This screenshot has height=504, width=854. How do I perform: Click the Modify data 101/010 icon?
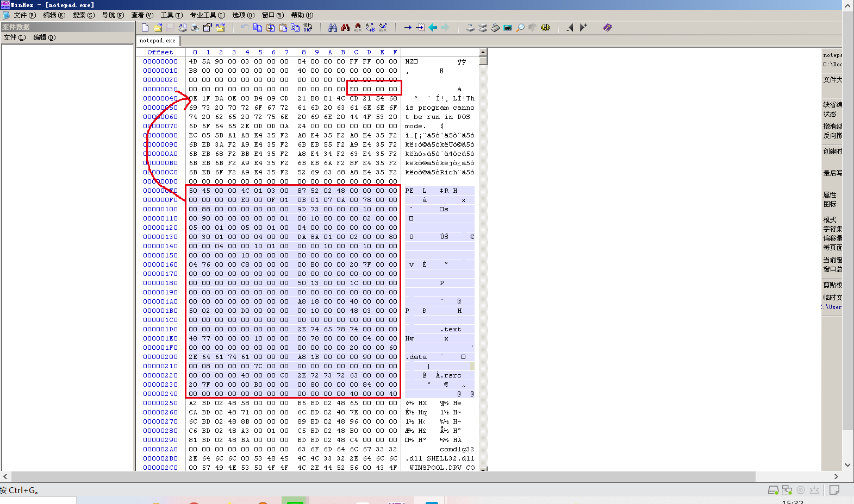pyautogui.click(x=307, y=28)
